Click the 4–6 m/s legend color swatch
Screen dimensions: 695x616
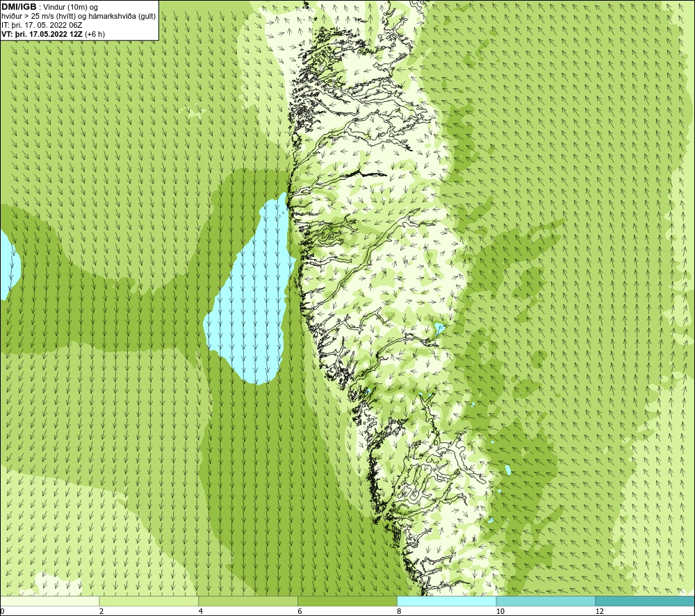(248, 601)
